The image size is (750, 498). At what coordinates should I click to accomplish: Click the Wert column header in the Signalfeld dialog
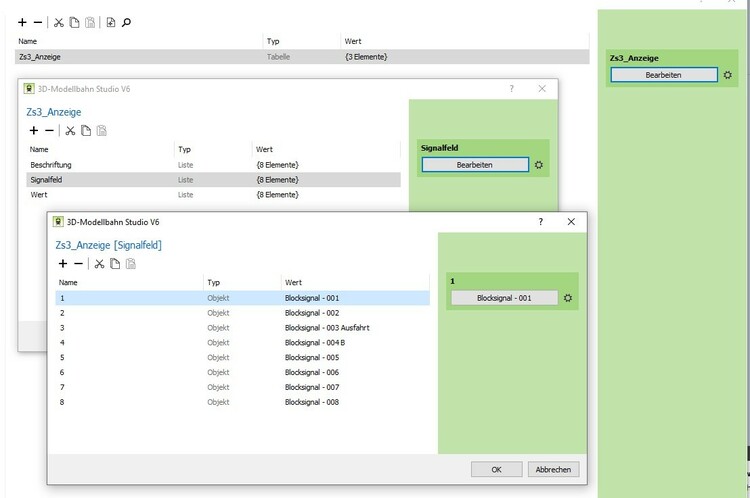tap(355, 283)
